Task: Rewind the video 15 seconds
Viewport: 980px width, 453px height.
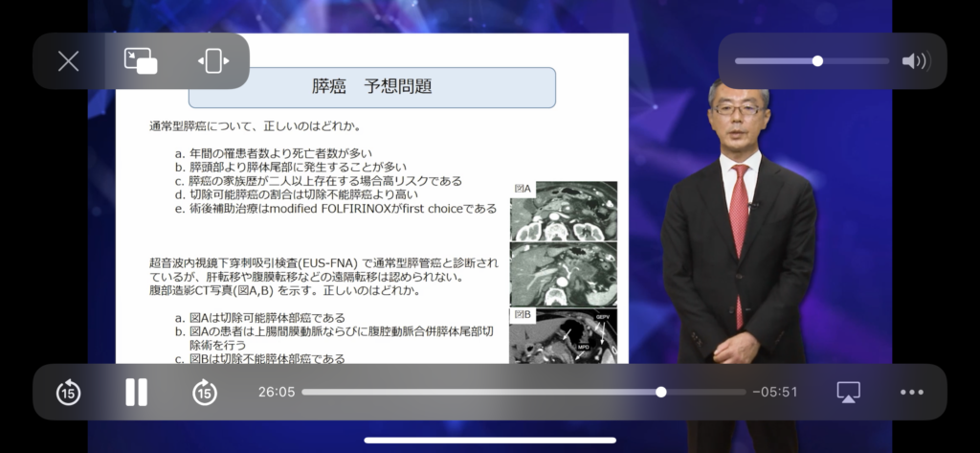Action: tap(68, 392)
